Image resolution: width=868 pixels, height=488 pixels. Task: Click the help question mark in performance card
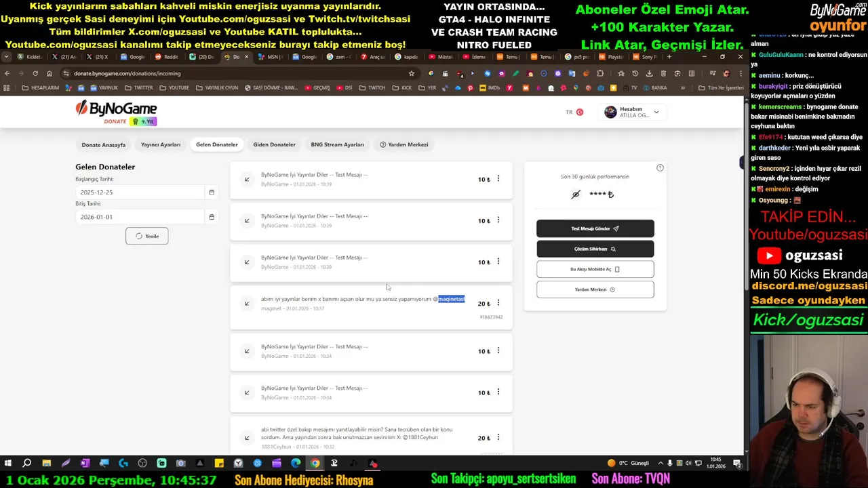tap(660, 168)
